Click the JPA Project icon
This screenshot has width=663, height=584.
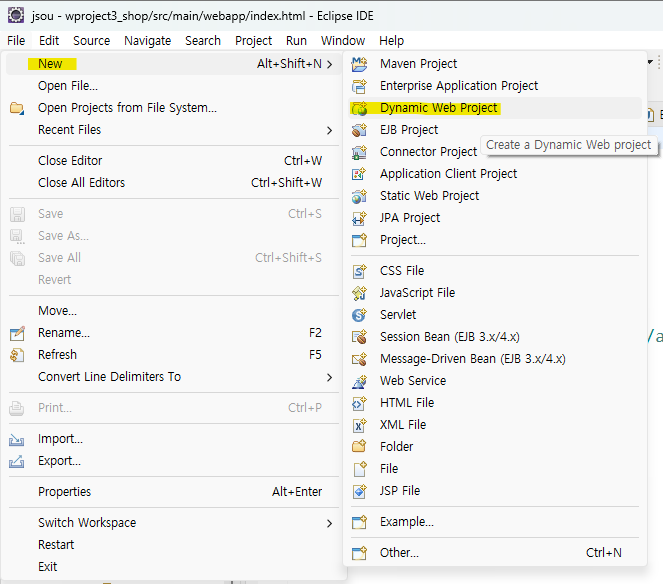point(359,218)
